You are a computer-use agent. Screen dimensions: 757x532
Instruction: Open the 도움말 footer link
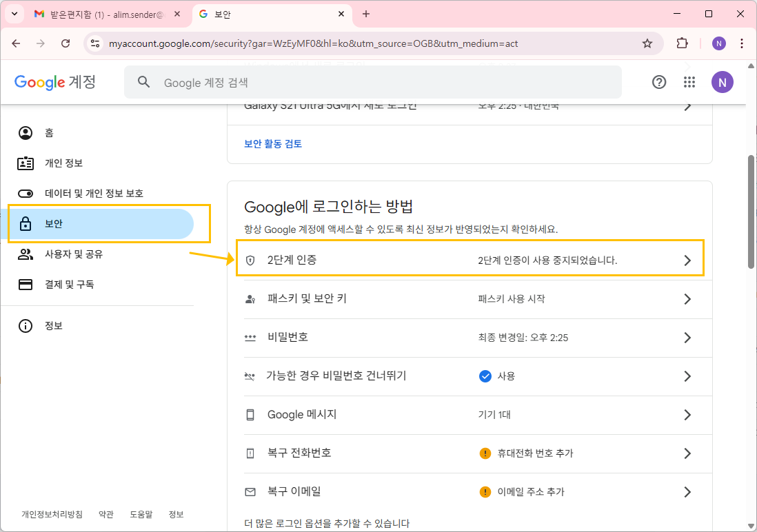coord(141,514)
